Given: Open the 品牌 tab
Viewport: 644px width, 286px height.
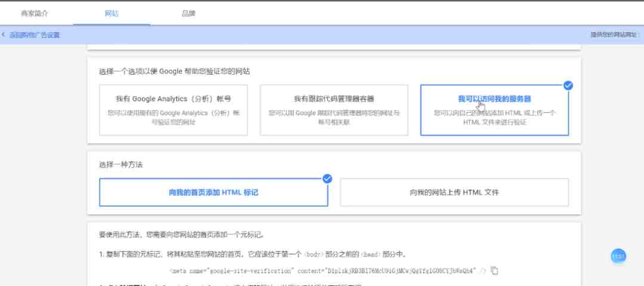Looking at the screenshot, I should 188,13.
